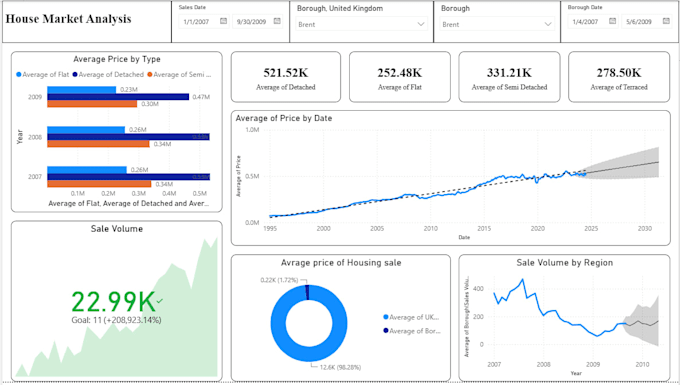Select the 2007 Semi bar labeled 0.34M

(99, 184)
